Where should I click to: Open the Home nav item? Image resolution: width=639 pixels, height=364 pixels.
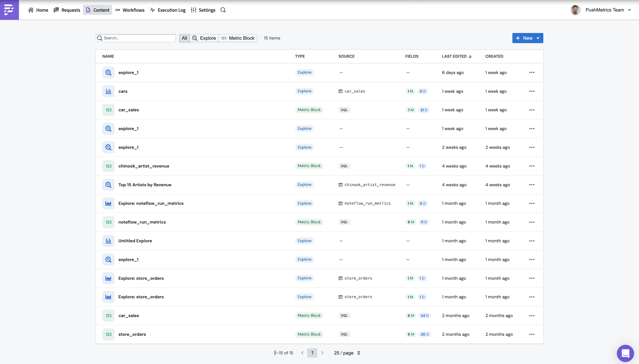(38, 10)
